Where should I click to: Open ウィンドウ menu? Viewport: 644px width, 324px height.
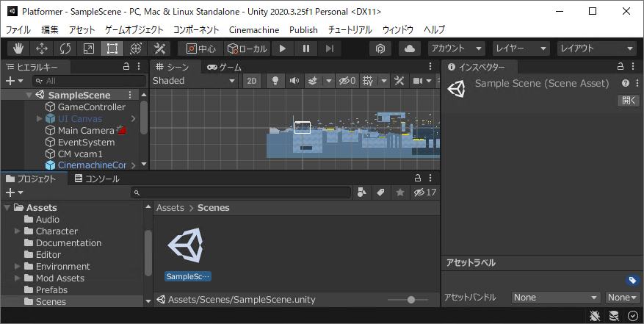pyautogui.click(x=397, y=30)
